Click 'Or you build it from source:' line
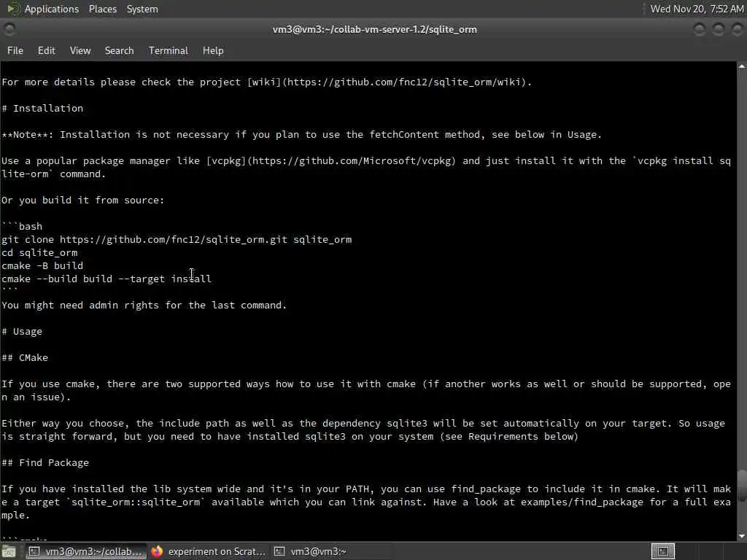This screenshot has width=747, height=560. pyautogui.click(x=83, y=200)
